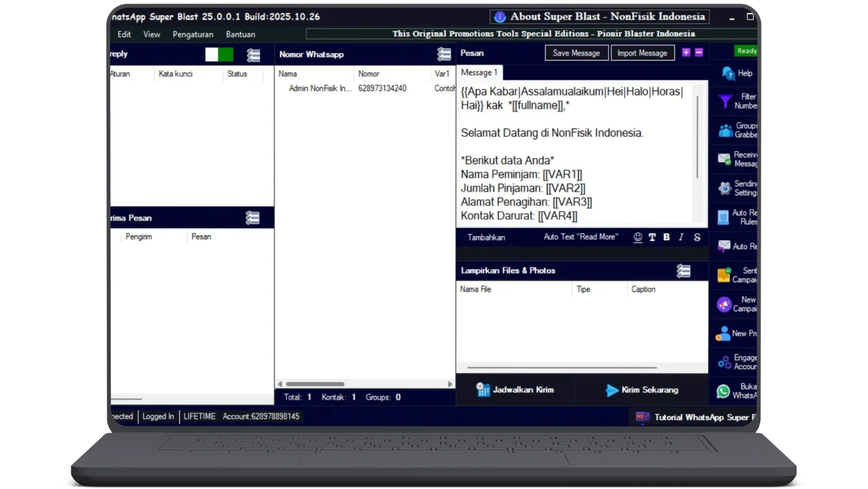
Task: Click the Buka WhatsApp icon
Action: (x=723, y=391)
